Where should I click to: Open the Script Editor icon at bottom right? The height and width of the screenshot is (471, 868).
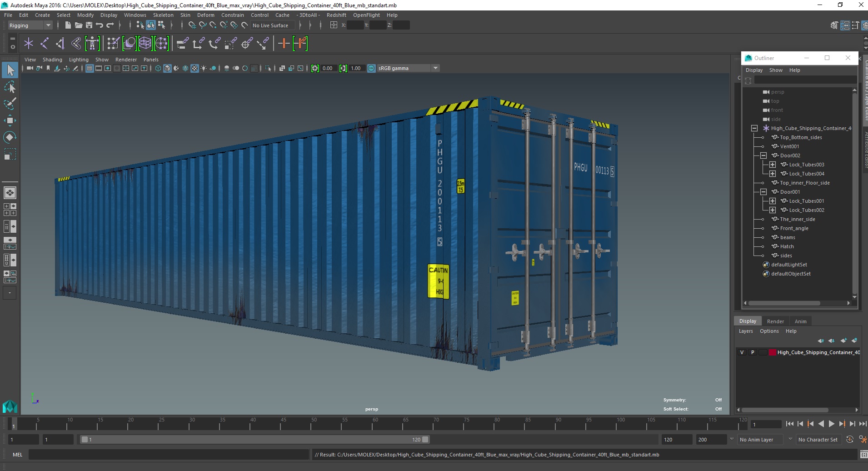[863, 455]
